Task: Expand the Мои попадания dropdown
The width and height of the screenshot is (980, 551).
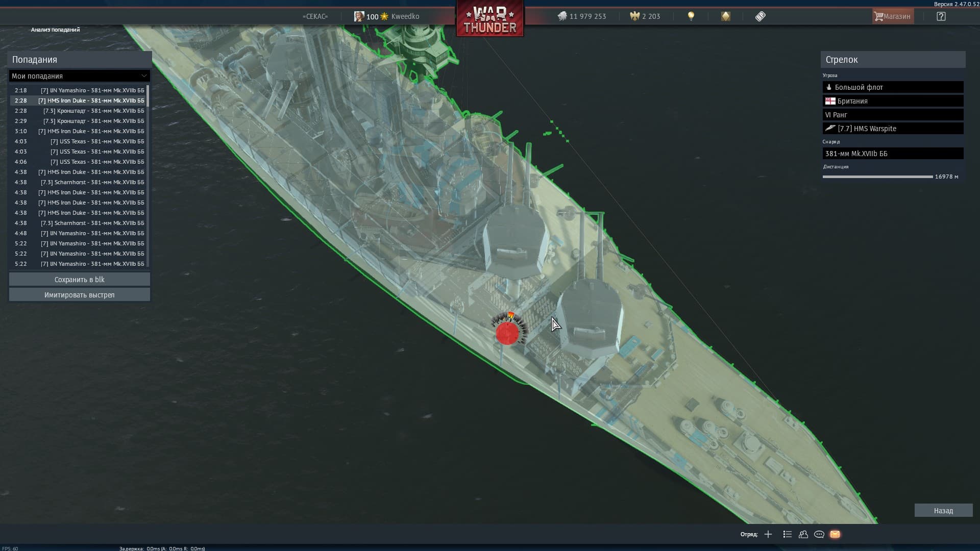Action: point(80,76)
